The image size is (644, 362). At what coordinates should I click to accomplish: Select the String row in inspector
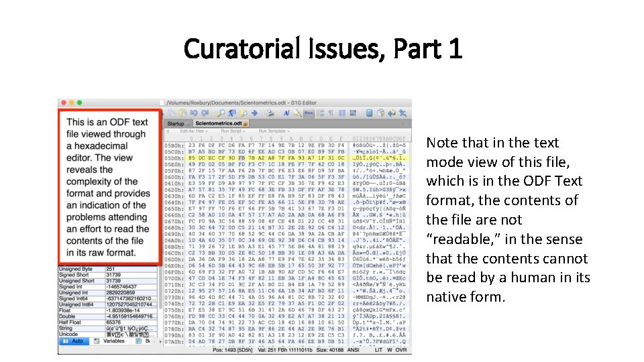(x=107, y=328)
